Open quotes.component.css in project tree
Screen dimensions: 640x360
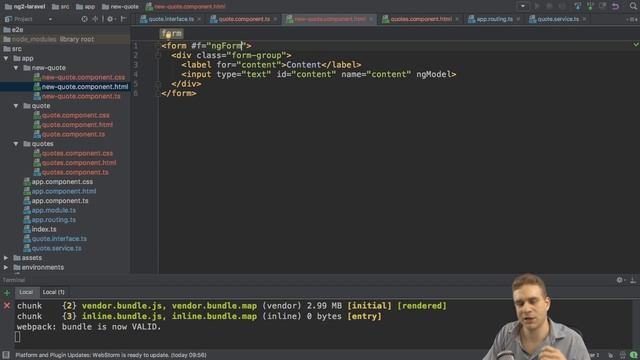(x=77, y=153)
